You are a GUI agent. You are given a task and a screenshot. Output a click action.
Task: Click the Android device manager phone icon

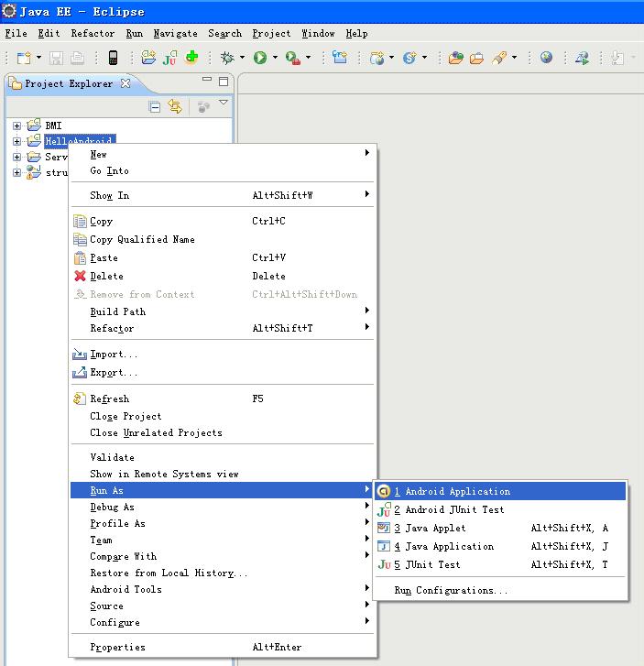pyautogui.click(x=113, y=58)
